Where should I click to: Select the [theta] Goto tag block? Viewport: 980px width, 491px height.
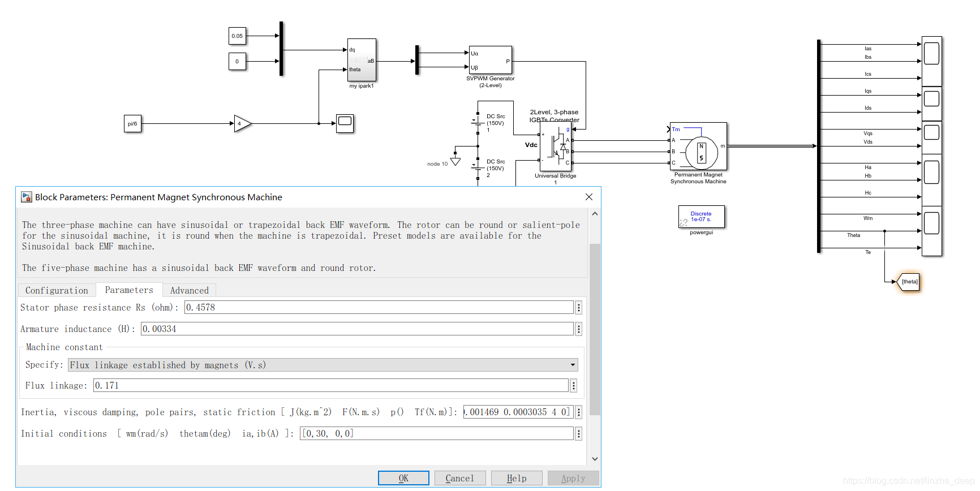coord(909,282)
